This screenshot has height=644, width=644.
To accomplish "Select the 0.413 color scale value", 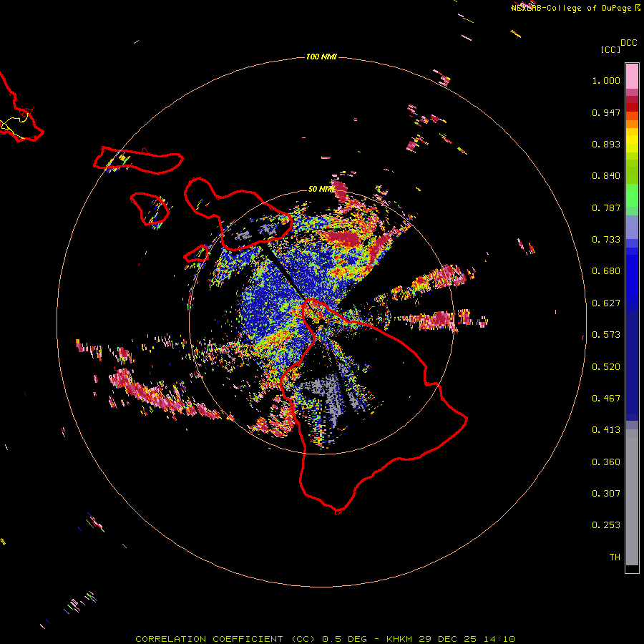I will [x=606, y=430].
